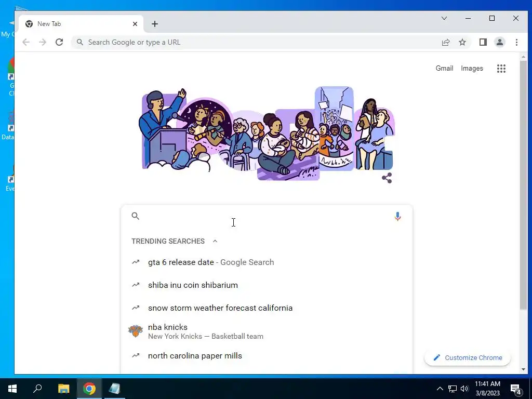Open the side panel icon
The height and width of the screenshot is (399, 532).
[x=483, y=42]
